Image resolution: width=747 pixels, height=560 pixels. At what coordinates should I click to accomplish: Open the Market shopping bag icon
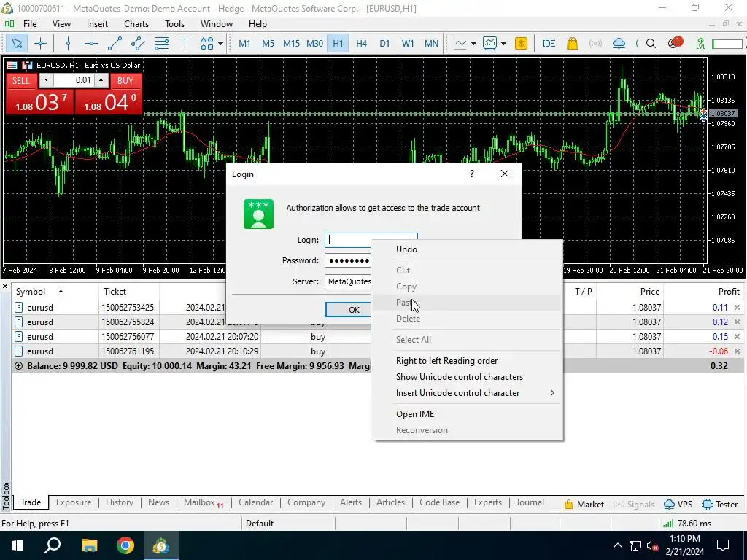coord(572,44)
